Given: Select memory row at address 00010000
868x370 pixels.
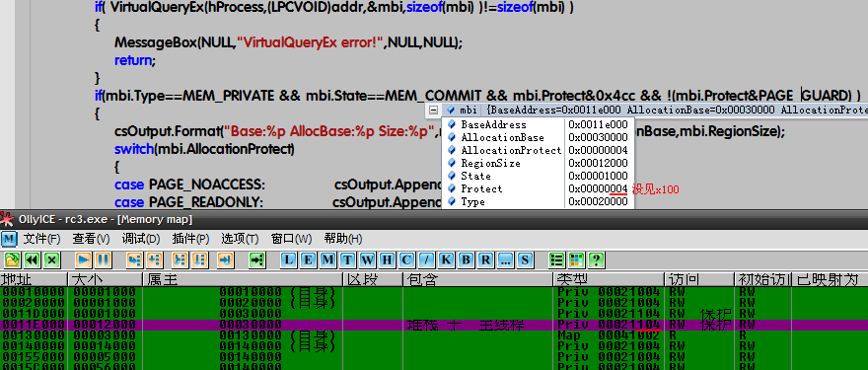Looking at the screenshot, I should [x=434, y=292].
